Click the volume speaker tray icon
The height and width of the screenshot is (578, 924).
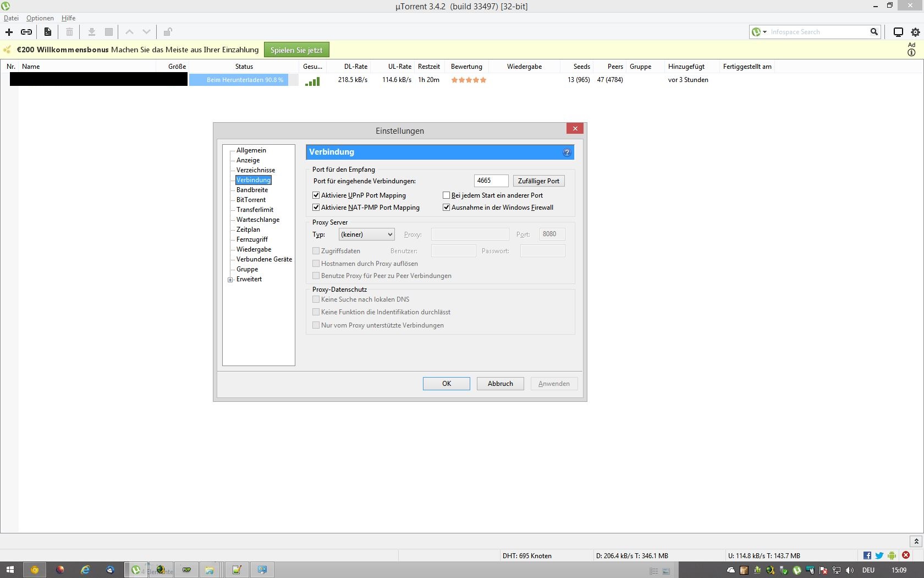pos(850,570)
